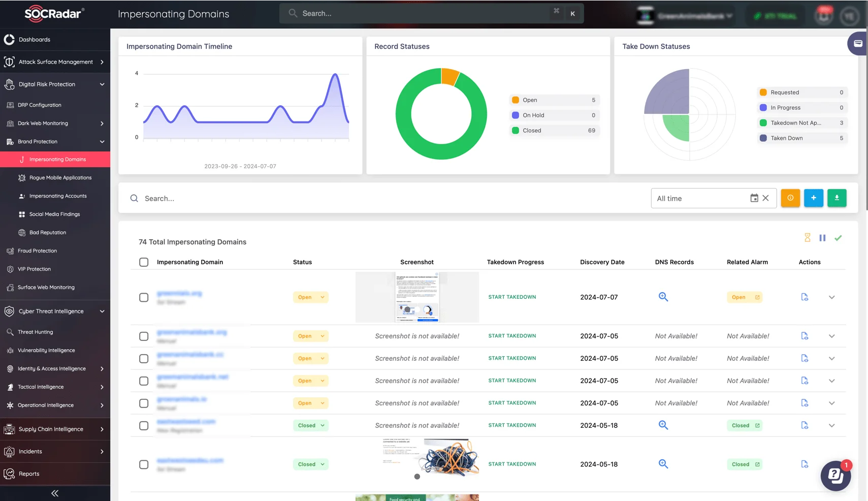This screenshot has width=868, height=501.
Task: Collapse the sidebar with the double chevron
Action: point(55,493)
